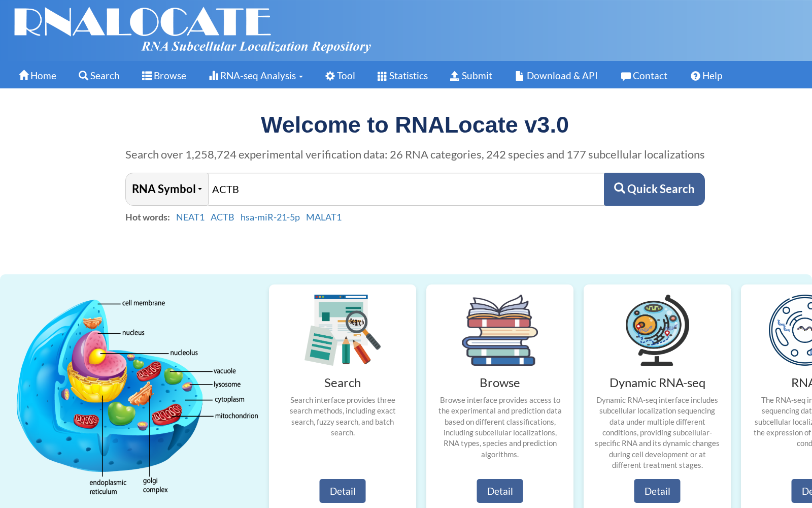Click the magnifier icon in Quick Search button

tap(620, 188)
